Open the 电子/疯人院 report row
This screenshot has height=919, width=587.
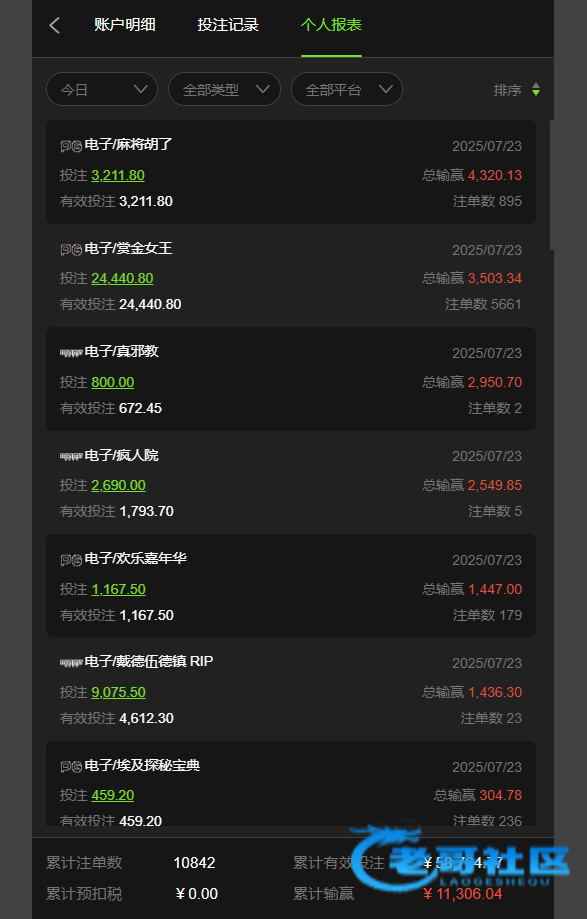pos(291,482)
